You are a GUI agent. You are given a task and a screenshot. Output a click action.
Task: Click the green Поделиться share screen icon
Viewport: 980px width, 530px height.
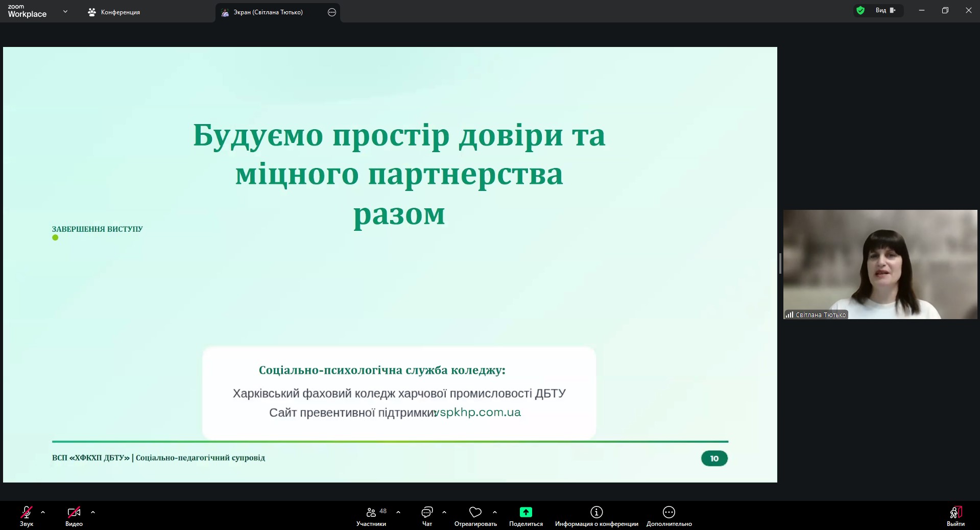point(526,512)
